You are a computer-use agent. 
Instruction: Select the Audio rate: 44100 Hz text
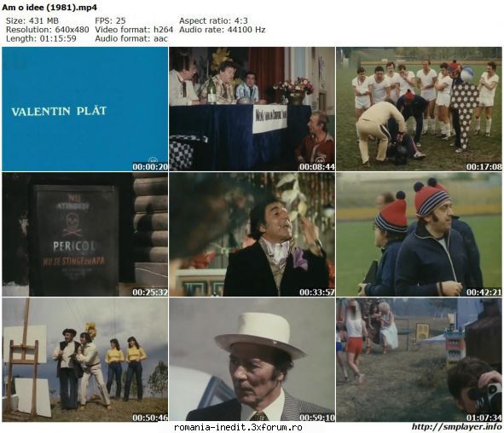[222, 30]
